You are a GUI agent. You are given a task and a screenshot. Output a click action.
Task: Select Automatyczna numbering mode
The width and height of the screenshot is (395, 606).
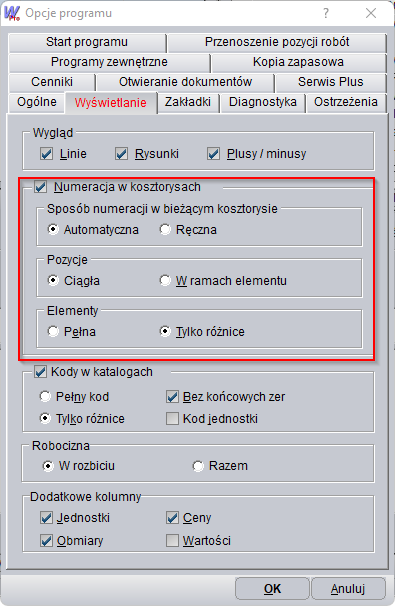(x=53, y=229)
